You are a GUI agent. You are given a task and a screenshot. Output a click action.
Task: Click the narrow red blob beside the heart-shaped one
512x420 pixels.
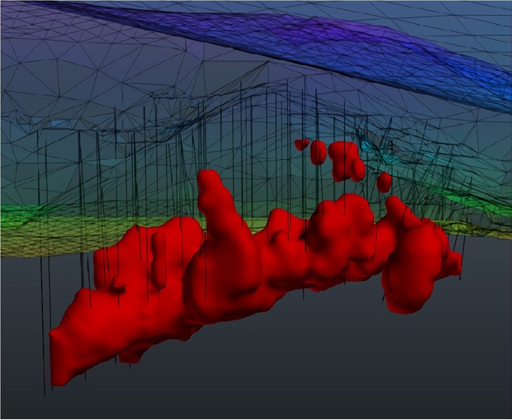pos(318,152)
